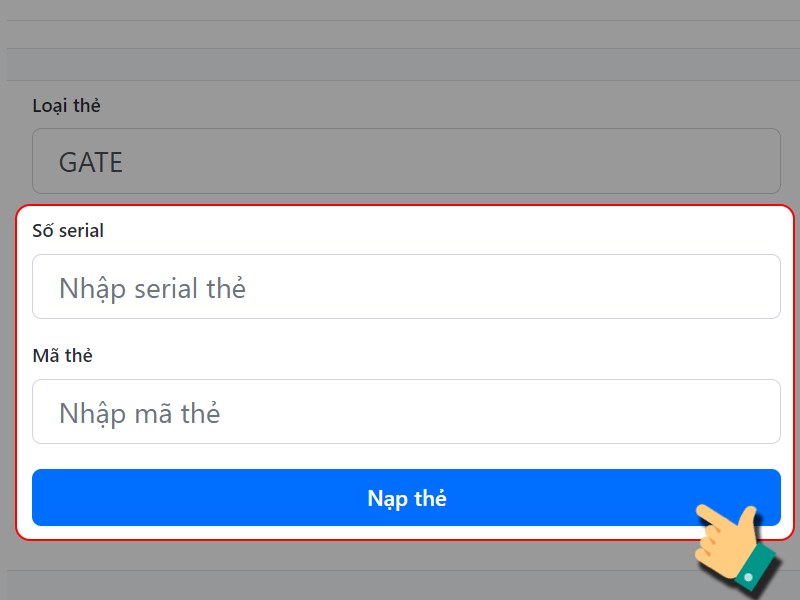Viewport: 800px width, 600px height.
Task: Click the blue recharge card button
Action: point(406,497)
